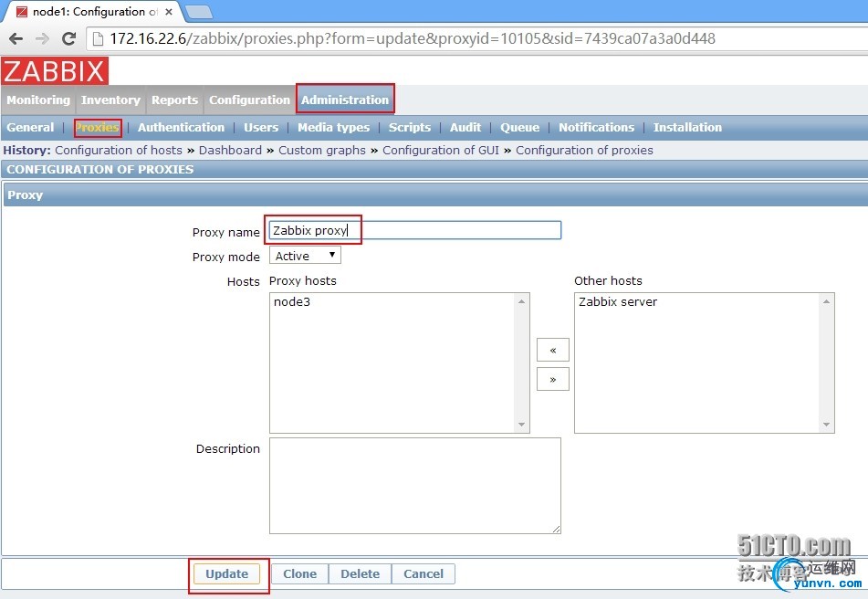Open history link Configuration of proxies
Image resolution: width=868 pixels, height=599 pixels.
click(584, 150)
